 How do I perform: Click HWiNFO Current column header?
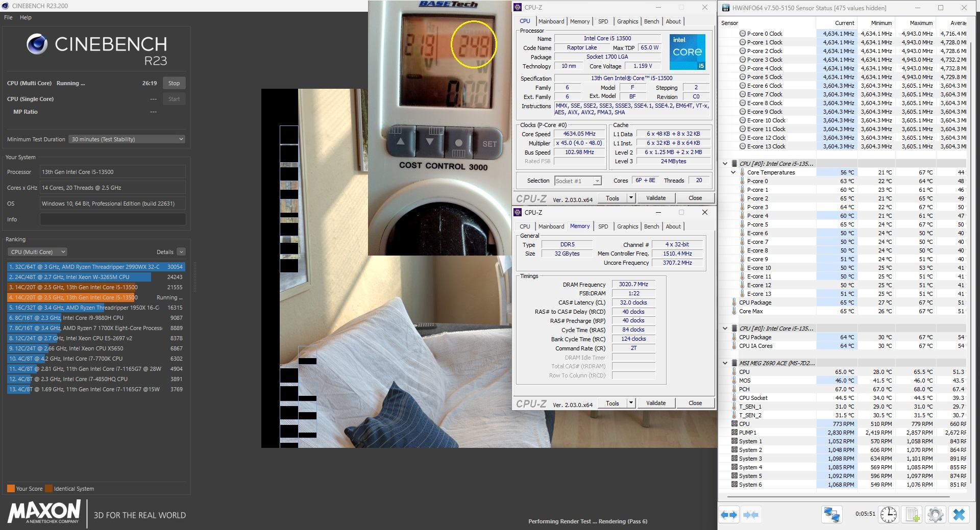point(837,23)
